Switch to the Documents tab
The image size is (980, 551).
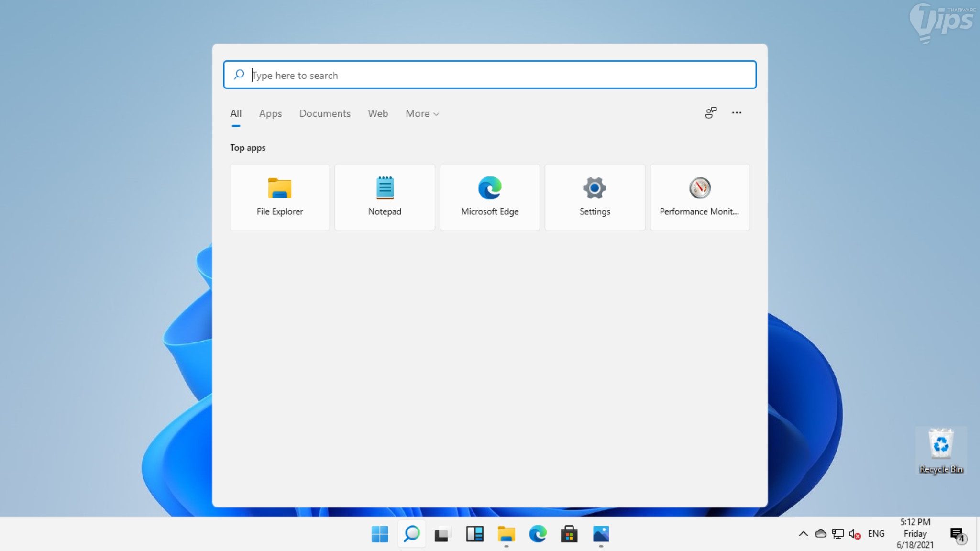(x=325, y=114)
